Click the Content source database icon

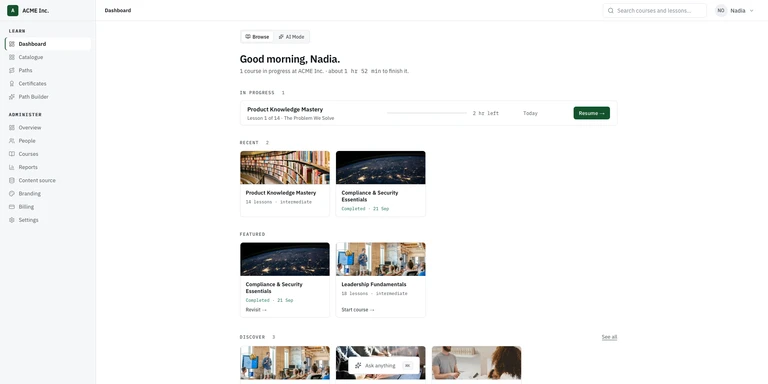pyautogui.click(x=12, y=181)
